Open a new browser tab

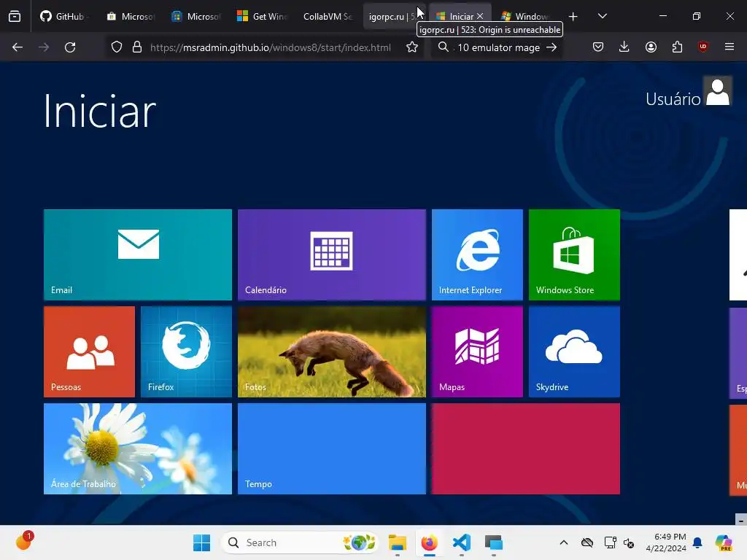(x=573, y=16)
